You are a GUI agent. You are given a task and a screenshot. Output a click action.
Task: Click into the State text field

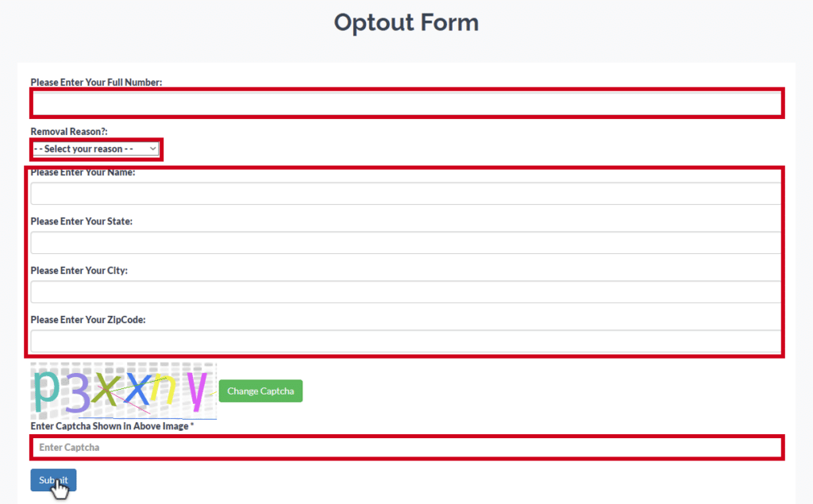pos(405,243)
